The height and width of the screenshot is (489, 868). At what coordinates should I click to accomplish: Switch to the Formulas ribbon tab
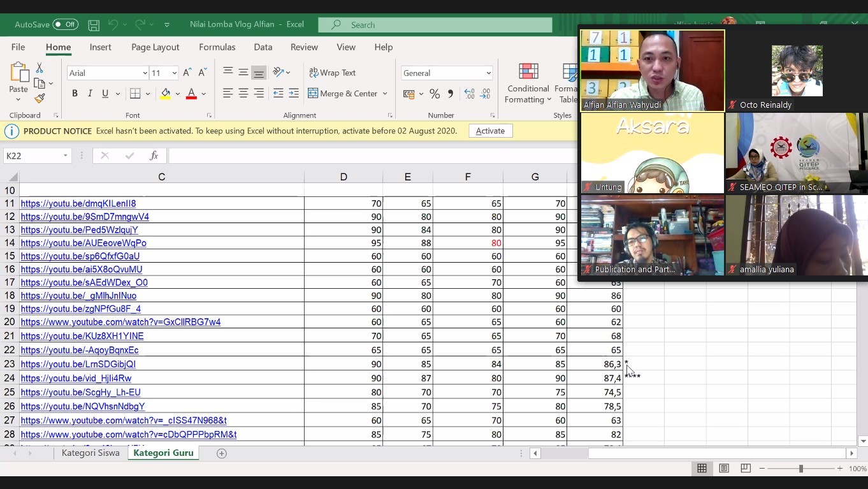(217, 47)
